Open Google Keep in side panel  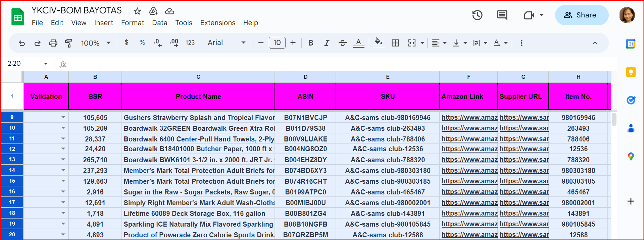[x=631, y=72]
